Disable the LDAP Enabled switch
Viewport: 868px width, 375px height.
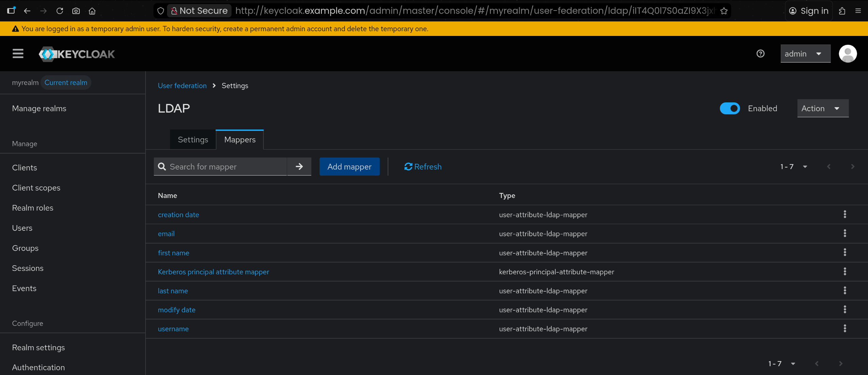tap(730, 108)
